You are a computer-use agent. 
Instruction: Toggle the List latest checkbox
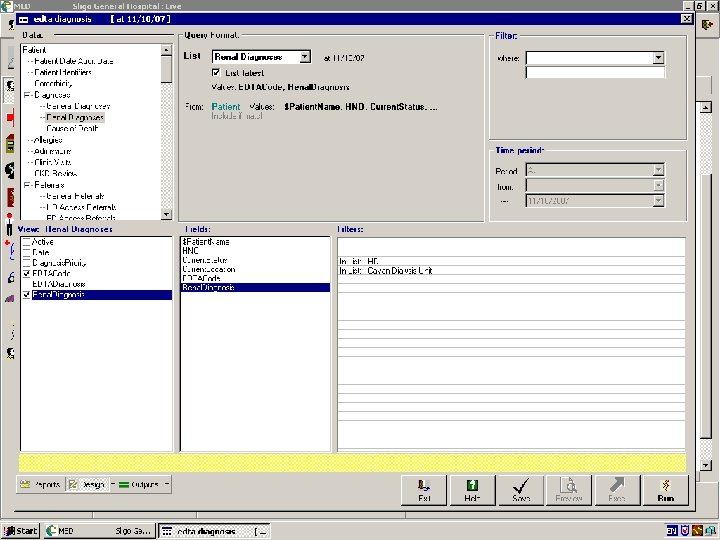pyautogui.click(x=216, y=73)
